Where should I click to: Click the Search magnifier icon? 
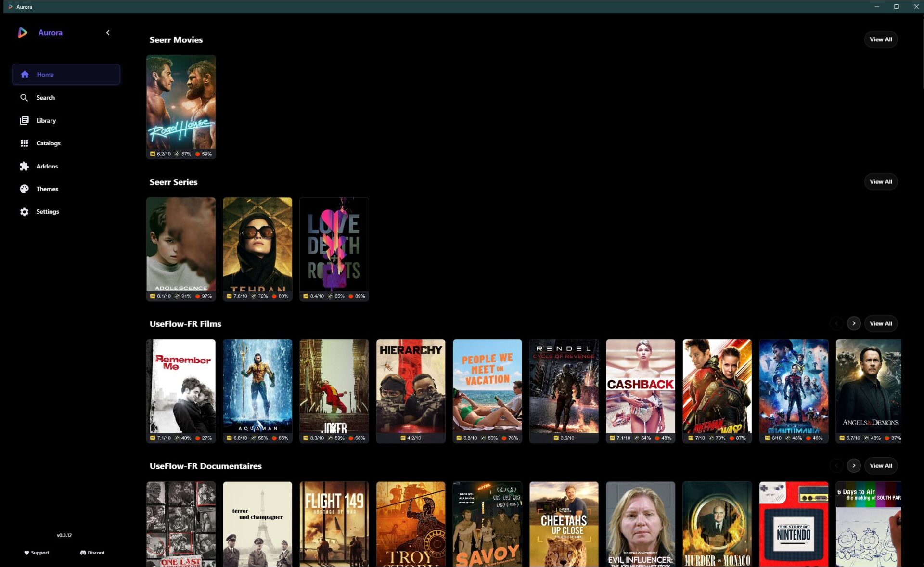[24, 98]
